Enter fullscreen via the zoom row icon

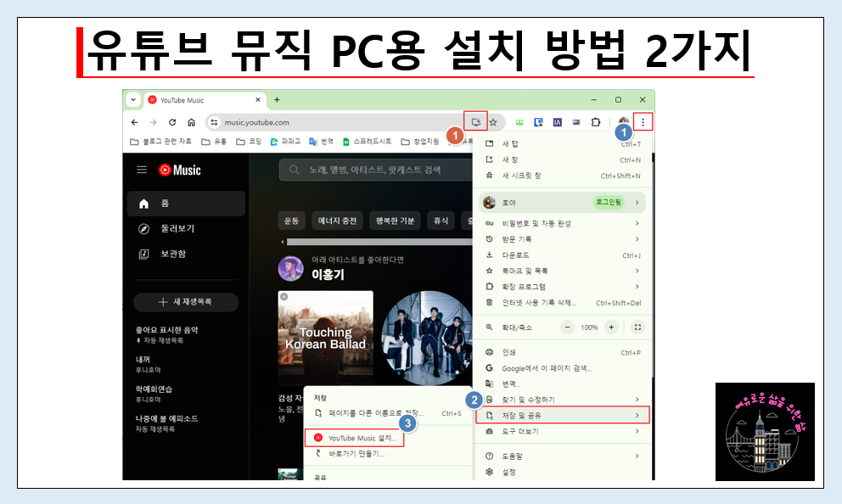[637, 328]
